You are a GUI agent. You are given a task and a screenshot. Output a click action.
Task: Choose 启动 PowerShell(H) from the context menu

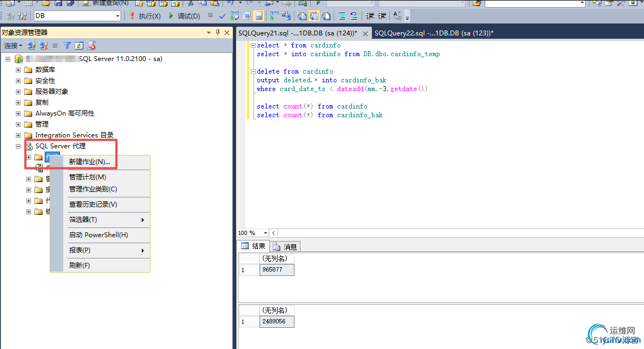coord(100,235)
